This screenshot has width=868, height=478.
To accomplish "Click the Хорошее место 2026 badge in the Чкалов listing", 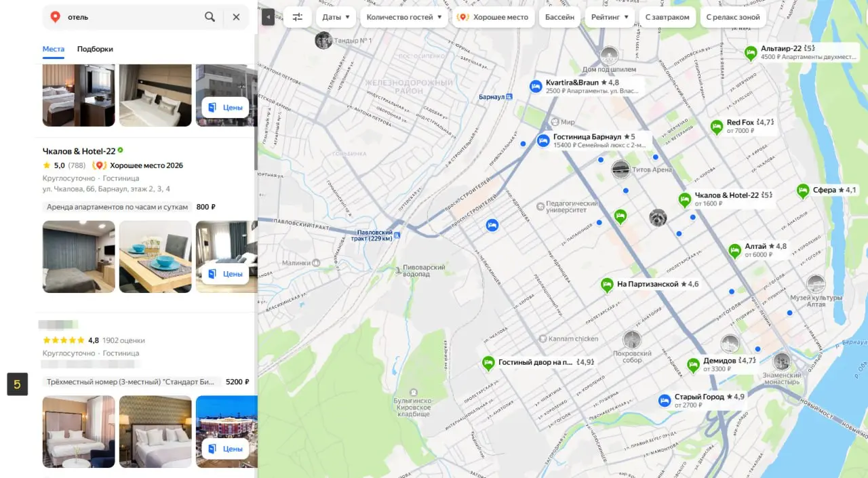I will 138,165.
